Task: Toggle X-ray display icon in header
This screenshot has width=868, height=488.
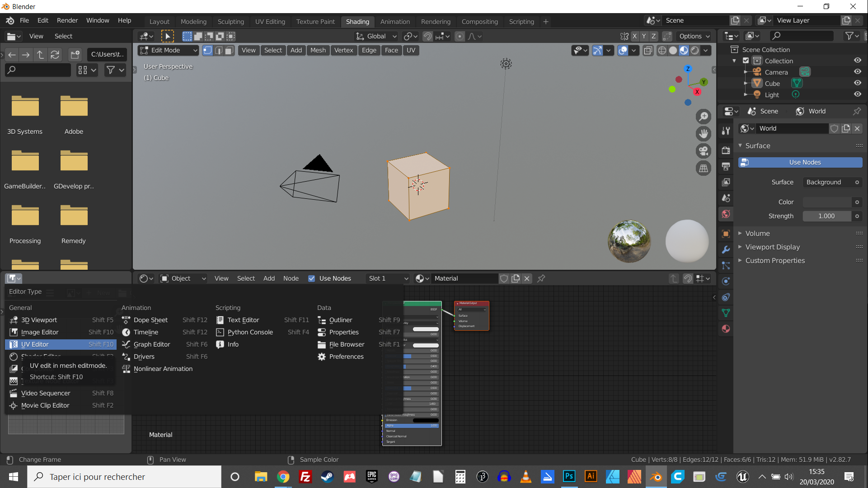Action: [648, 50]
